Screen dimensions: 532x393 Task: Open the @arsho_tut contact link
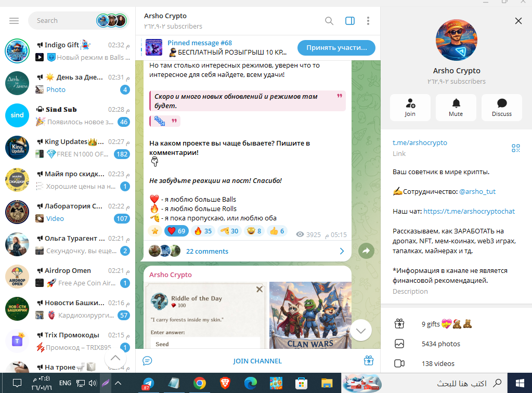click(x=477, y=192)
